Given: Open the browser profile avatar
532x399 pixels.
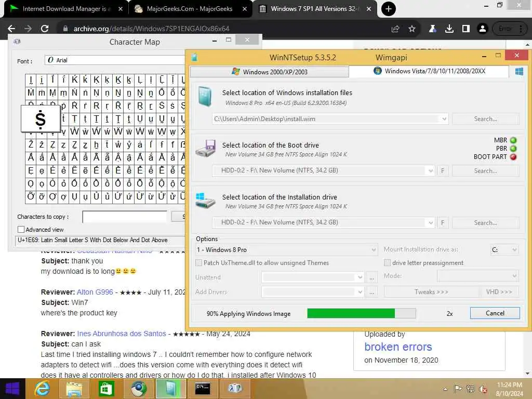Looking at the screenshot, I should point(482,29).
